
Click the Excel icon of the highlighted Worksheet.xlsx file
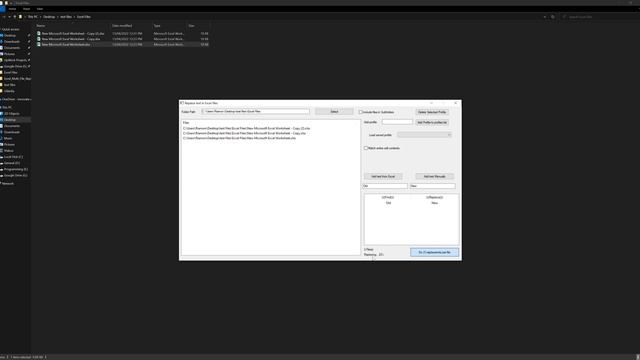point(39,44)
